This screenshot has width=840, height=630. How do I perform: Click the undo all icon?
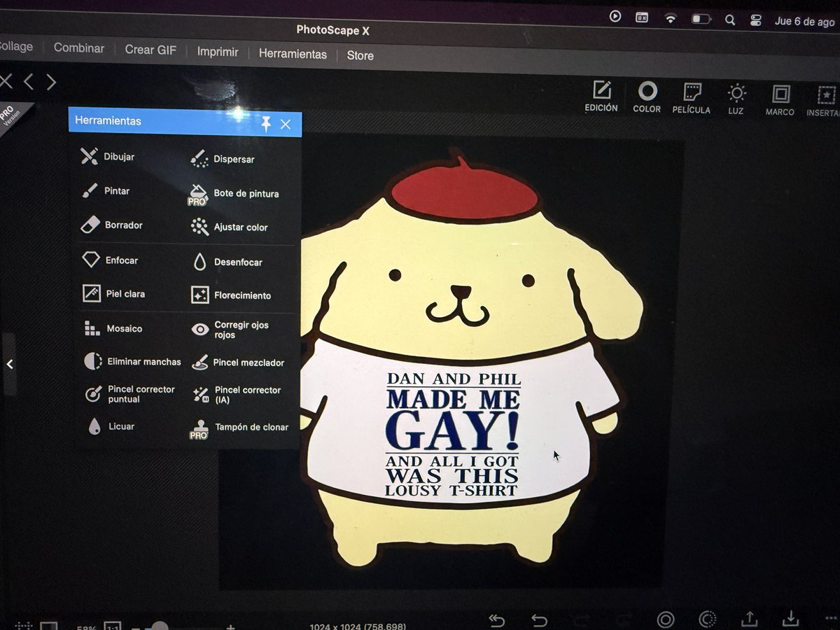pos(496,619)
